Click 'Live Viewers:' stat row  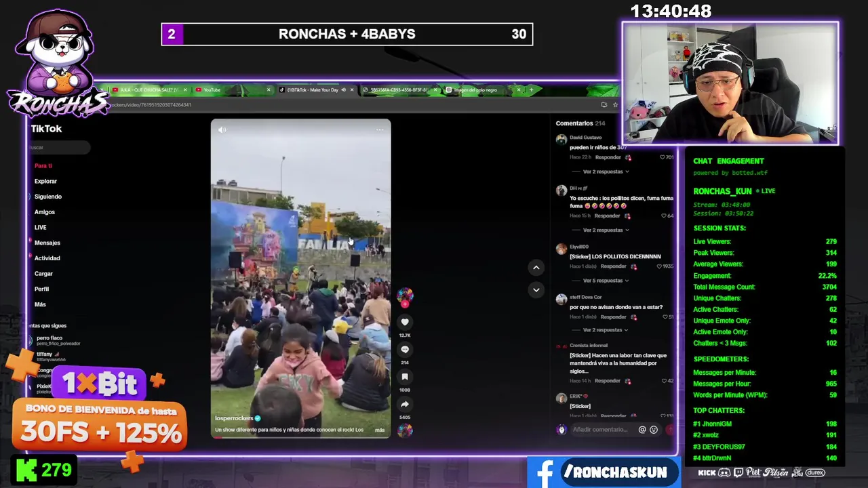pos(765,241)
